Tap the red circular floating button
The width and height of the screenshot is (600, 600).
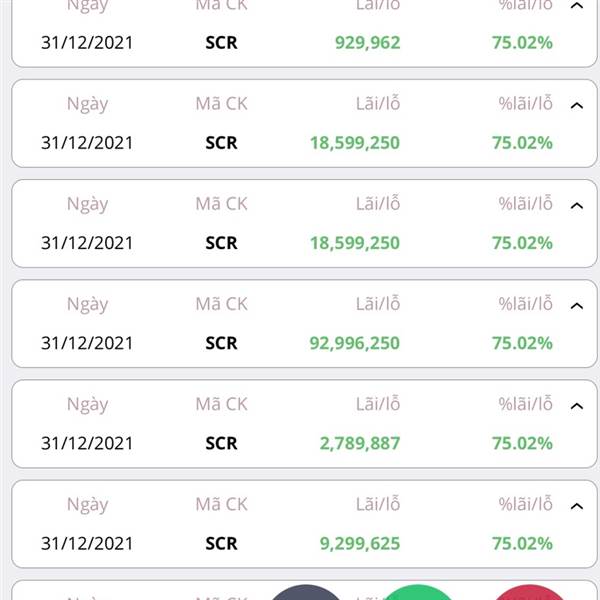(x=530, y=592)
